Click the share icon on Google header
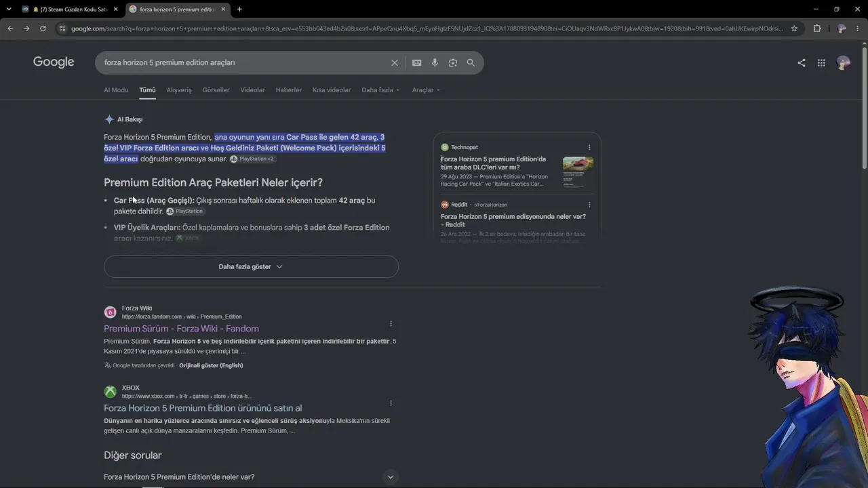 pos(802,62)
